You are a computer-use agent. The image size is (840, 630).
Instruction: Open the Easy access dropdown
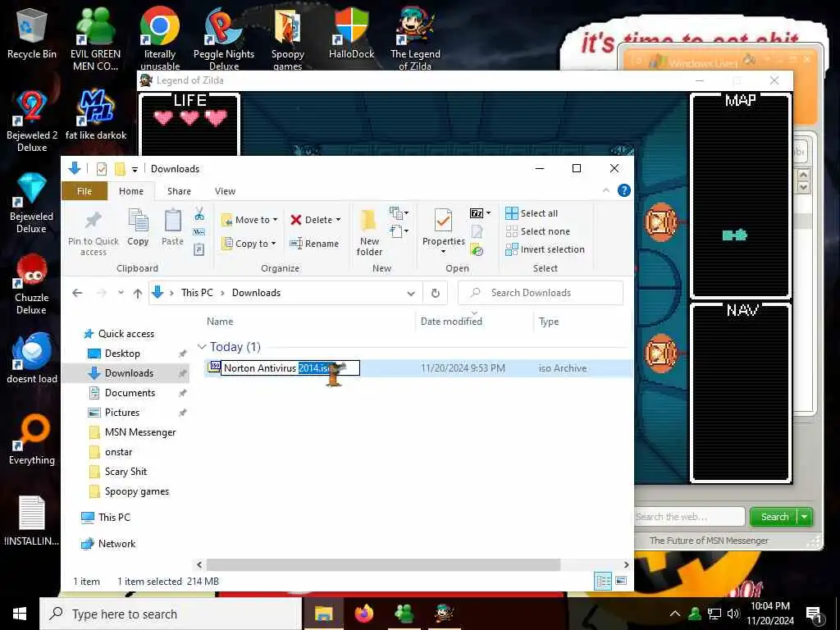(399, 231)
